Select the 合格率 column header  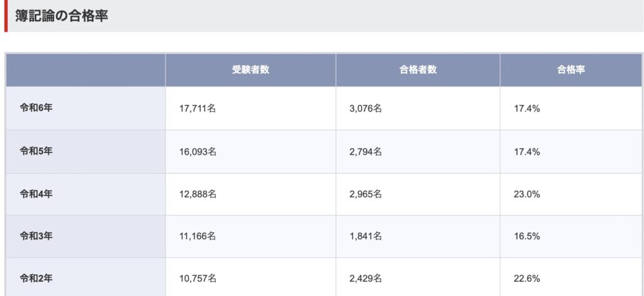point(571,70)
